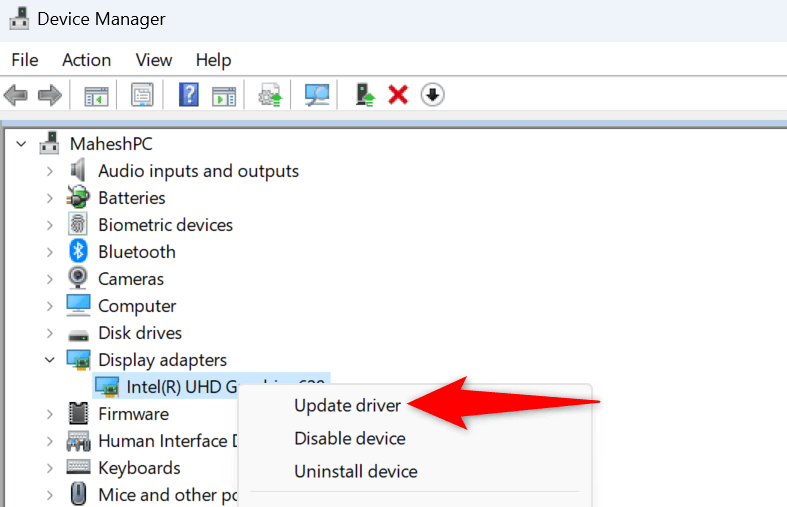Click the Biometric devices fingerprint icon

(78, 224)
